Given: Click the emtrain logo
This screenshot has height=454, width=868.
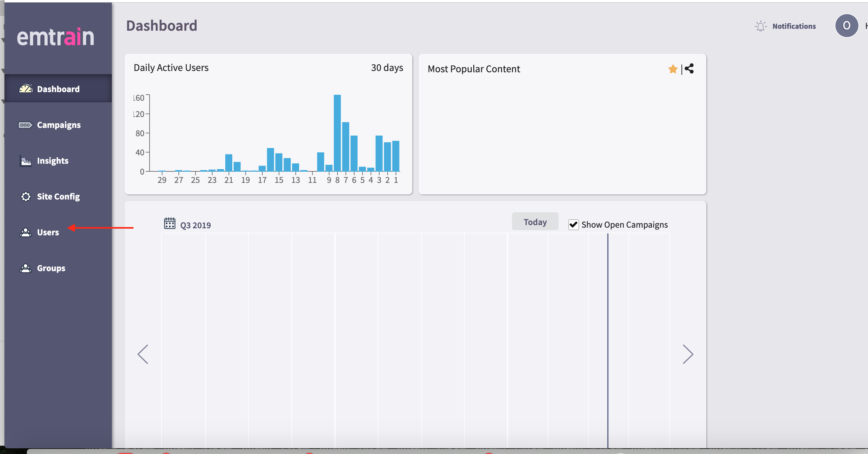Looking at the screenshot, I should [56, 36].
